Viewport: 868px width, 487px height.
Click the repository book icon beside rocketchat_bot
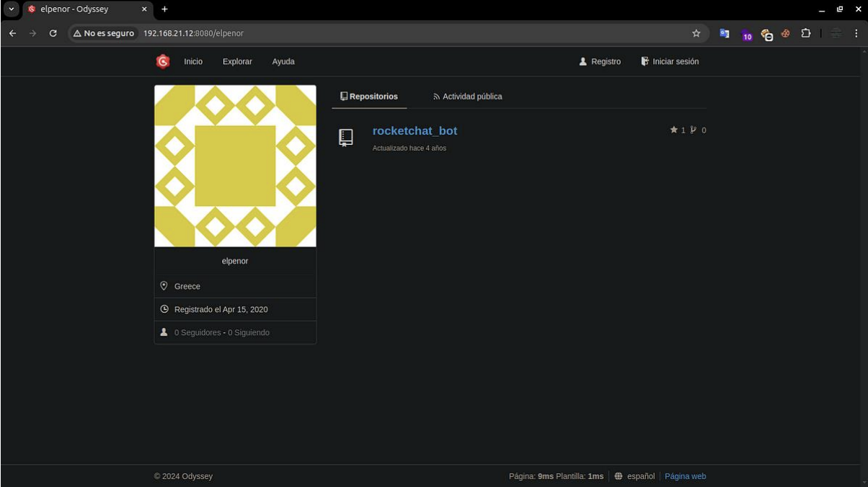click(x=346, y=138)
